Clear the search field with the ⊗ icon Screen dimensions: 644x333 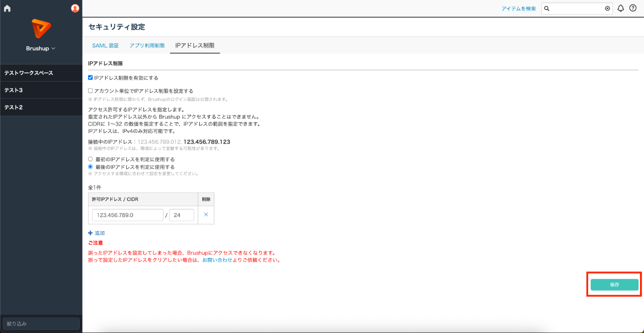click(607, 8)
